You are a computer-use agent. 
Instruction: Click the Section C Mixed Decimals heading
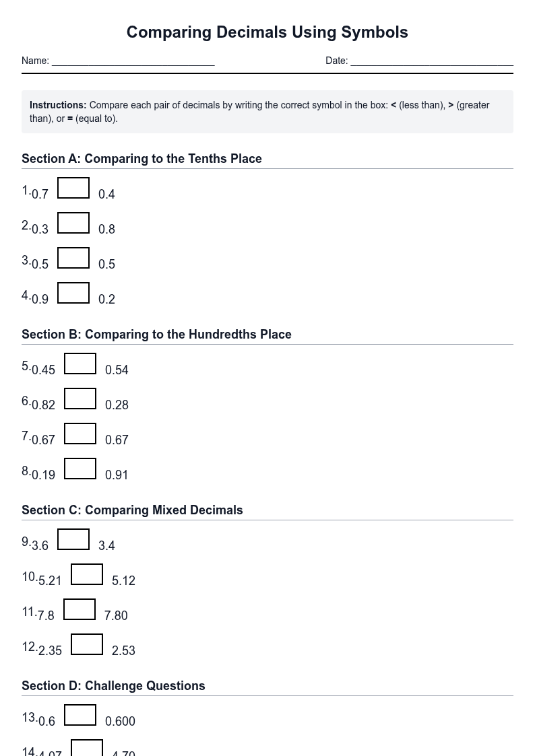pos(132,510)
